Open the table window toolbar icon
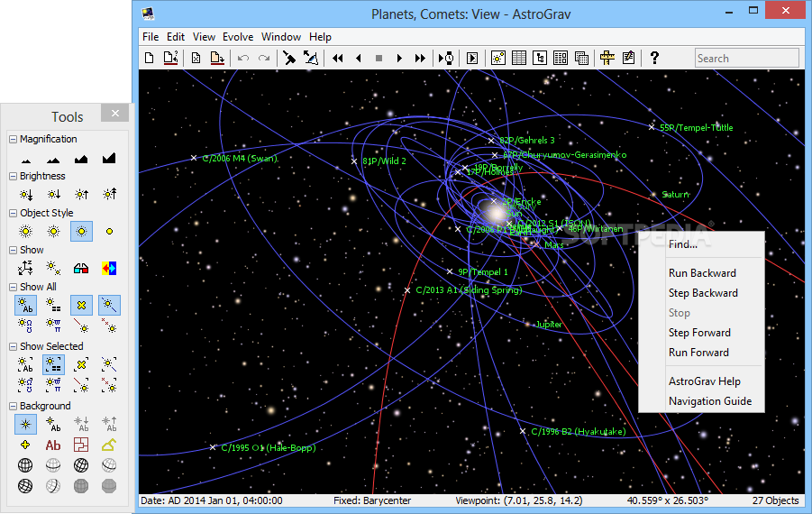 pyautogui.click(x=519, y=58)
